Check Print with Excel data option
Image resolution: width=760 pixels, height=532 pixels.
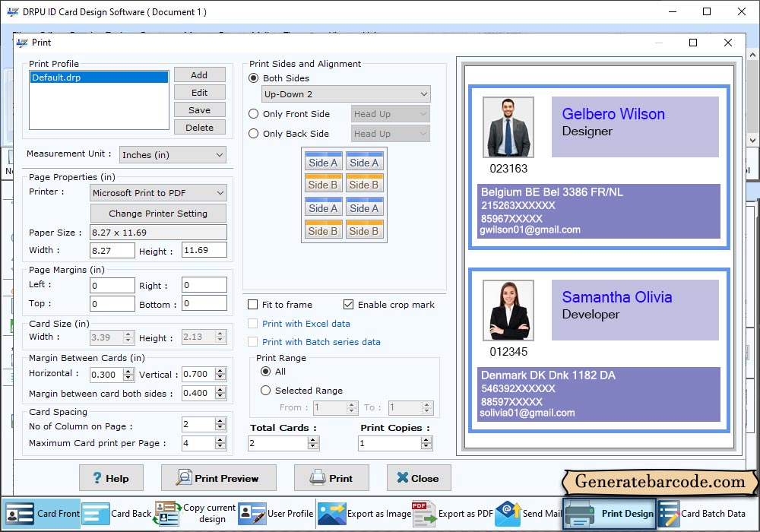coord(252,324)
